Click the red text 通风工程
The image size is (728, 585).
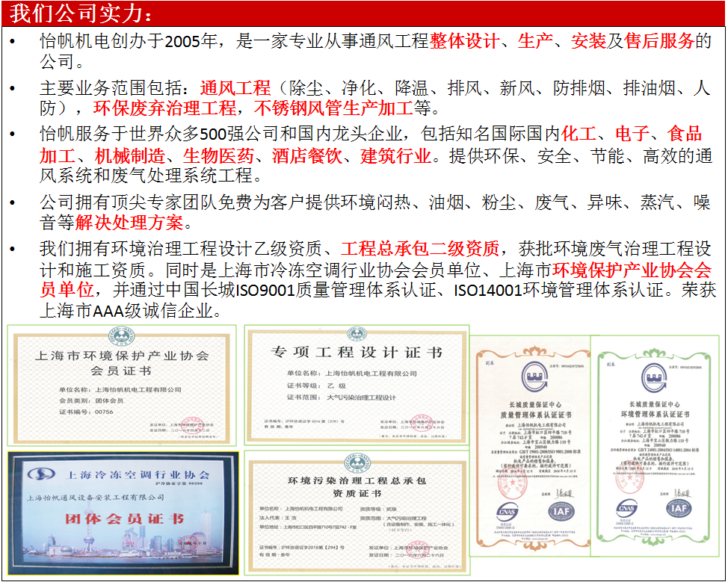click(x=235, y=87)
